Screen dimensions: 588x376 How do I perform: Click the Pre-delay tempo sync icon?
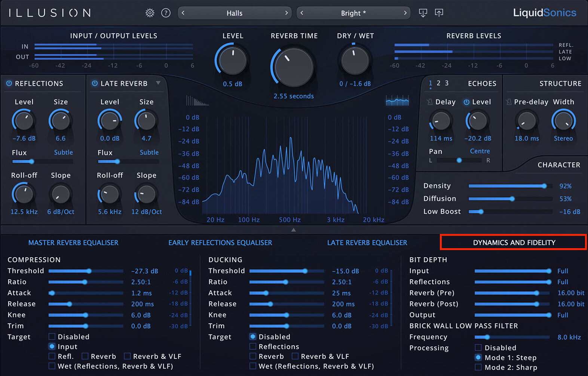(x=509, y=102)
